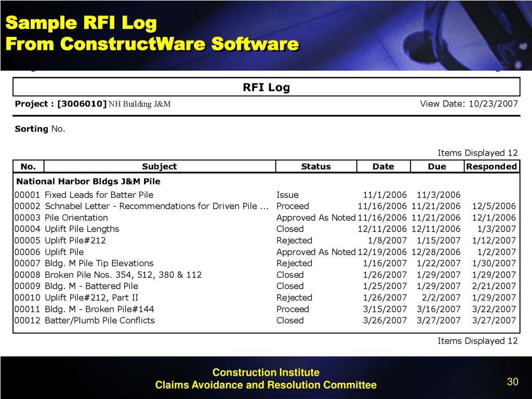The image size is (532, 399).
Task: Click RFI number 00002
Action: 27,206
